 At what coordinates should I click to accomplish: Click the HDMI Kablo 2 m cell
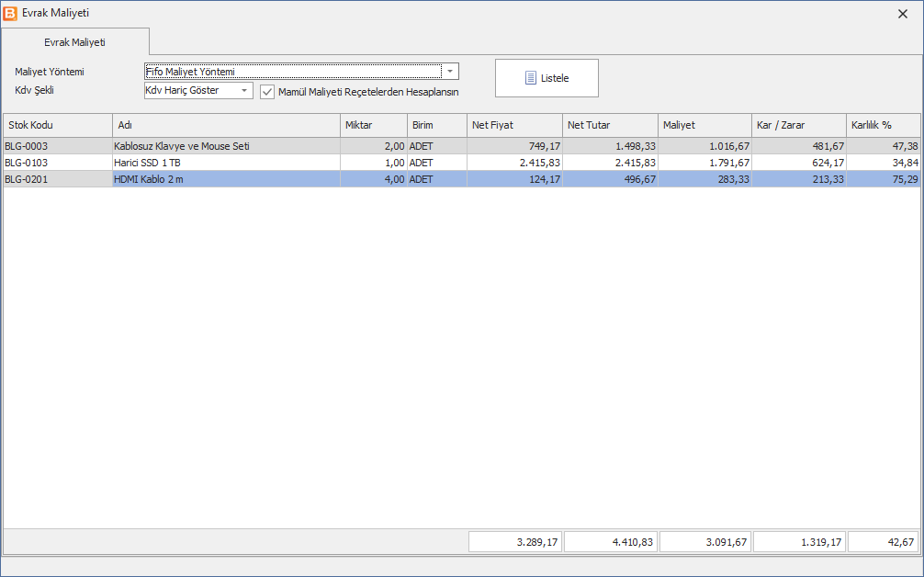point(226,179)
